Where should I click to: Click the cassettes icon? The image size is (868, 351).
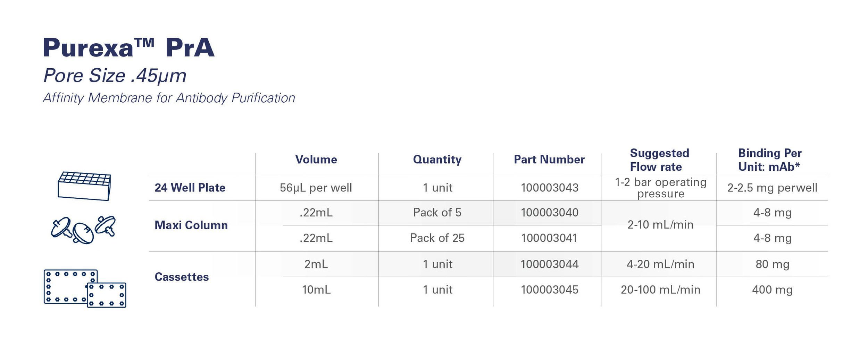(x=85, y=288)
